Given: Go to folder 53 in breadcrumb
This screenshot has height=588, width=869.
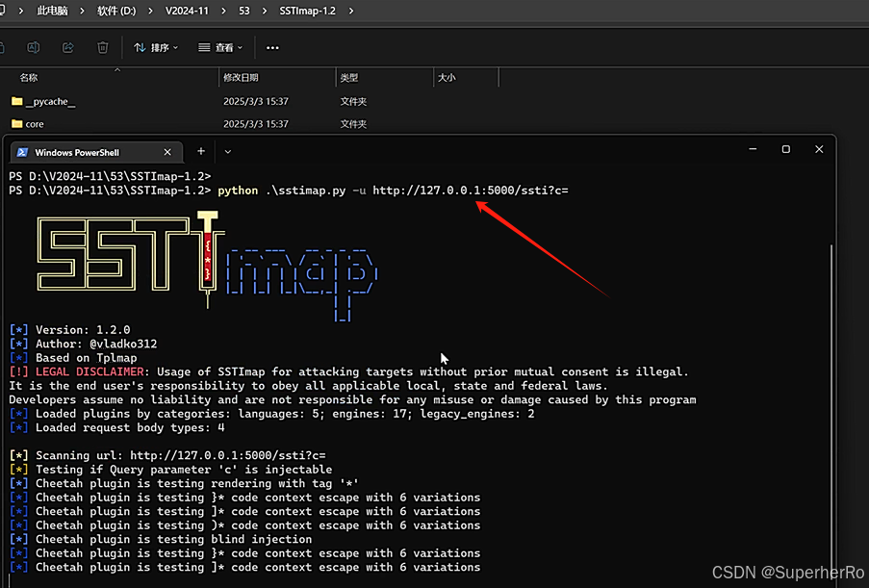Looking at the screenshot, I should point(243,11).
